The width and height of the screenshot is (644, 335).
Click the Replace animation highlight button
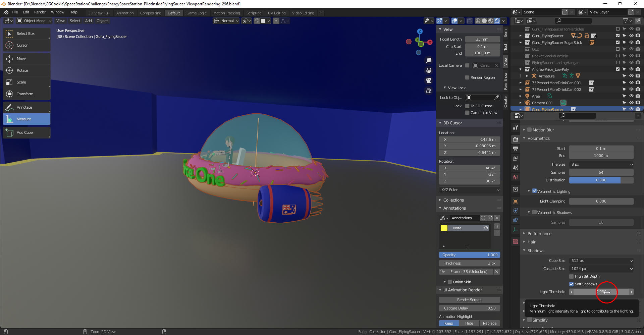pyautogui.click(x=490, y=323)
